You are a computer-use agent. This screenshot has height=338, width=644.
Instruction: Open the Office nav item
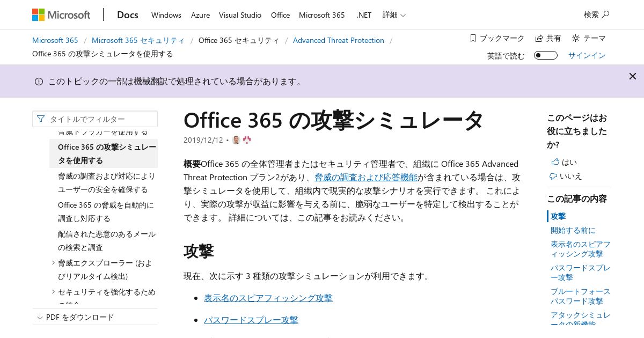pyautogui.click(x=280, y=15)
